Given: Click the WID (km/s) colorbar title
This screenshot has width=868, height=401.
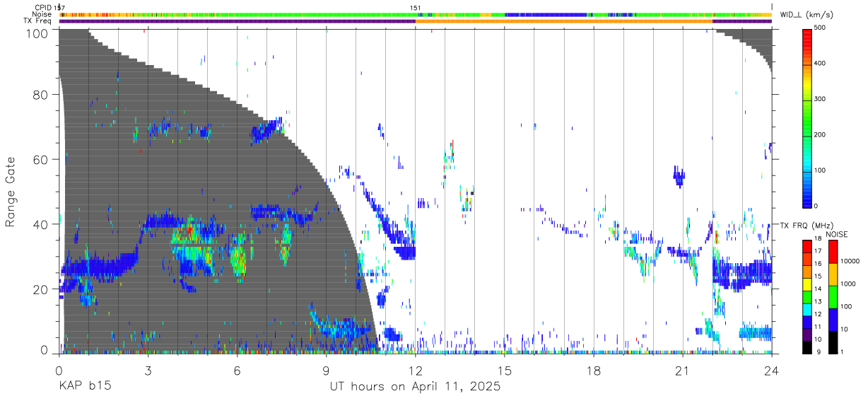Looking at the screenshot, I should 806,15.
